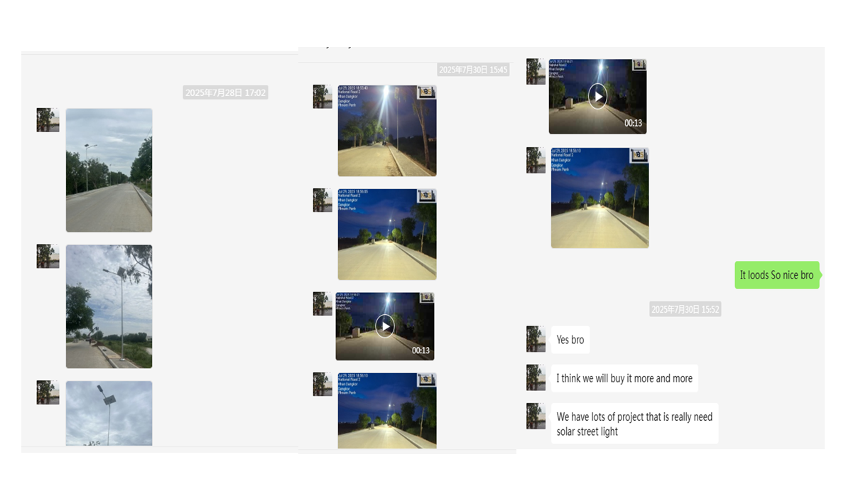Play the 00:13 video in the middle chat column
The height and width of the screenshot is (494, 868).
pos(384,326)
